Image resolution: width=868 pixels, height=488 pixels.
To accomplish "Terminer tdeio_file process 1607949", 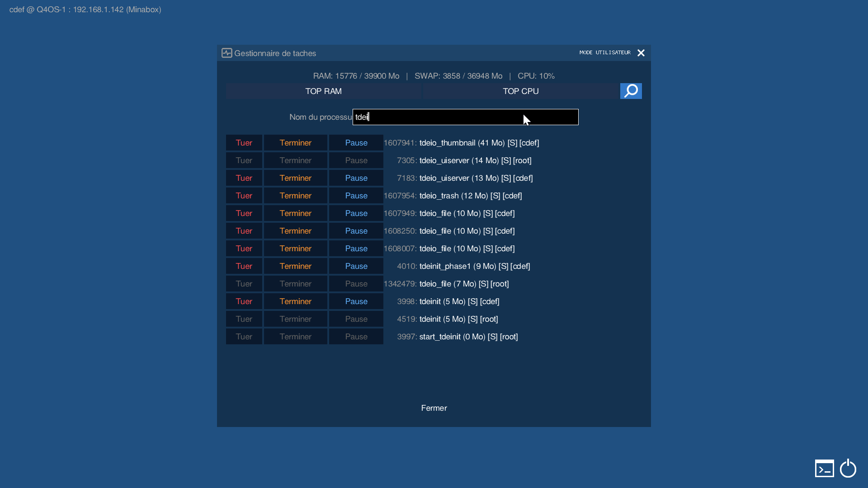I will coord(296,213).
